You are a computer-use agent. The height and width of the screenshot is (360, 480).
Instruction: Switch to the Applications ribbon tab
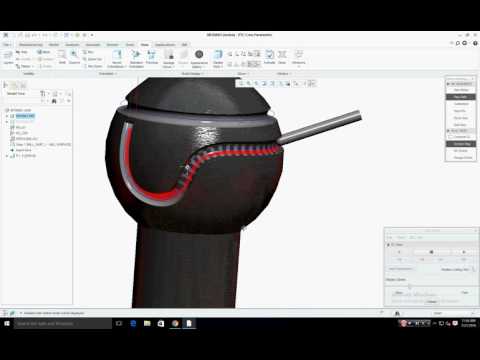(x=165, y=45)
